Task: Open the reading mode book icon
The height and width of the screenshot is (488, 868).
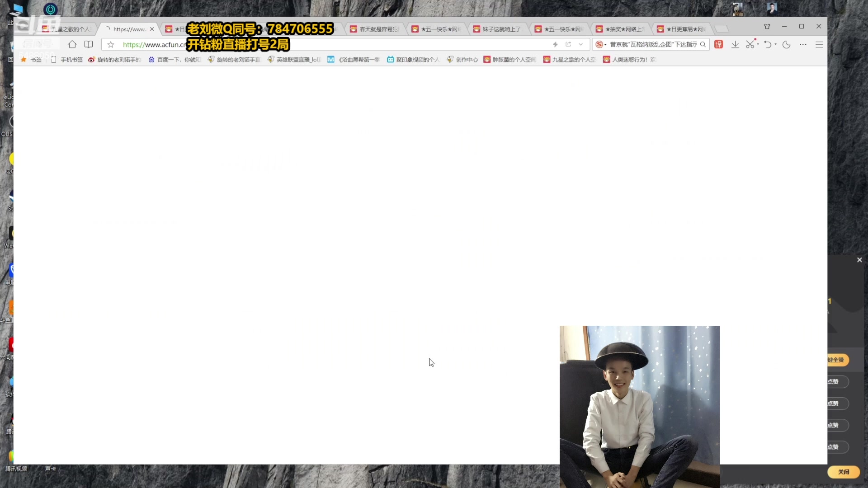Action: click(x=89, y=44)
